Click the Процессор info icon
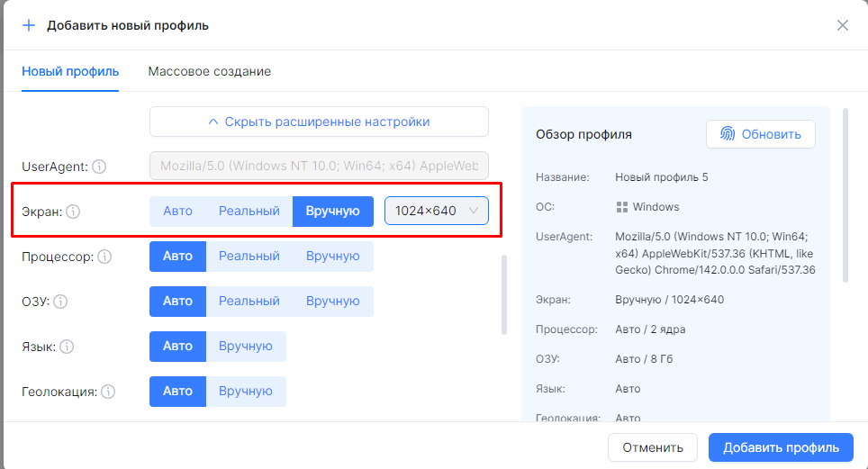The height and width of the screenshot is (469, 868). click(104, 257)
